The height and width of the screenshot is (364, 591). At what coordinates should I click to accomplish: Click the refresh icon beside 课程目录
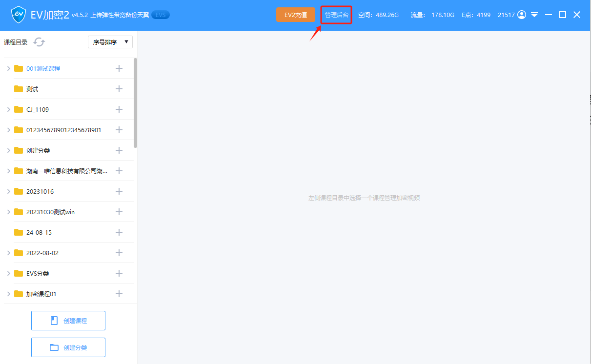[39, 42]
